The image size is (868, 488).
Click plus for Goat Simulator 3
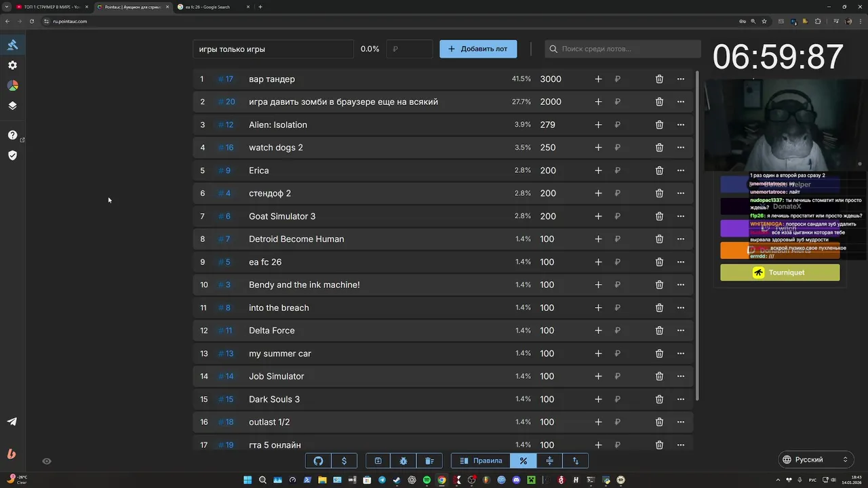pyautogui.click(x=598, y=216)
